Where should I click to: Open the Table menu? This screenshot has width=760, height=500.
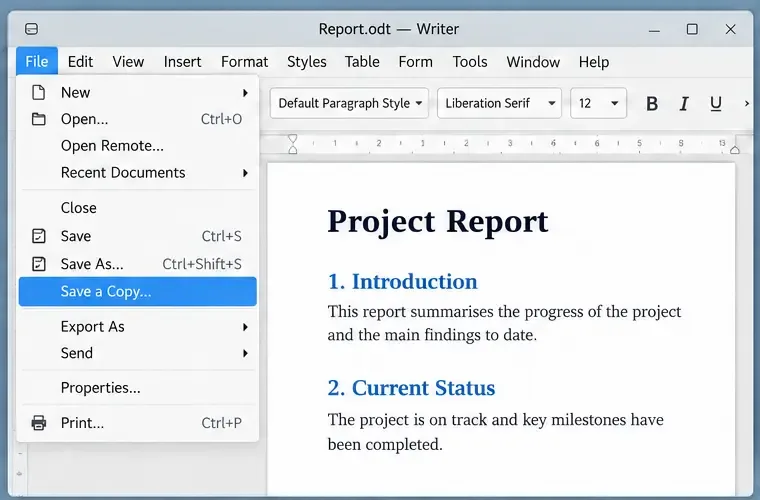(x=362, y=62)
